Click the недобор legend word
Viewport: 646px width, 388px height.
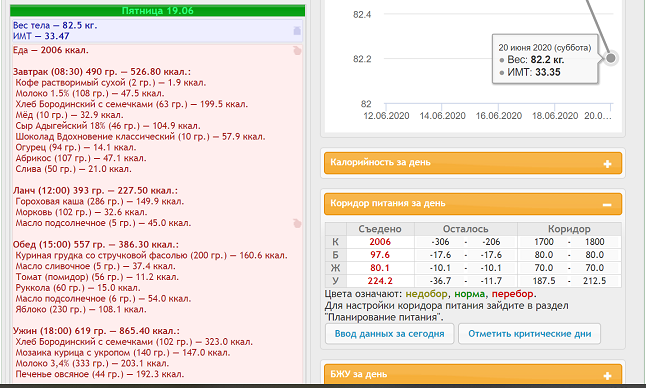pos(426,294)
